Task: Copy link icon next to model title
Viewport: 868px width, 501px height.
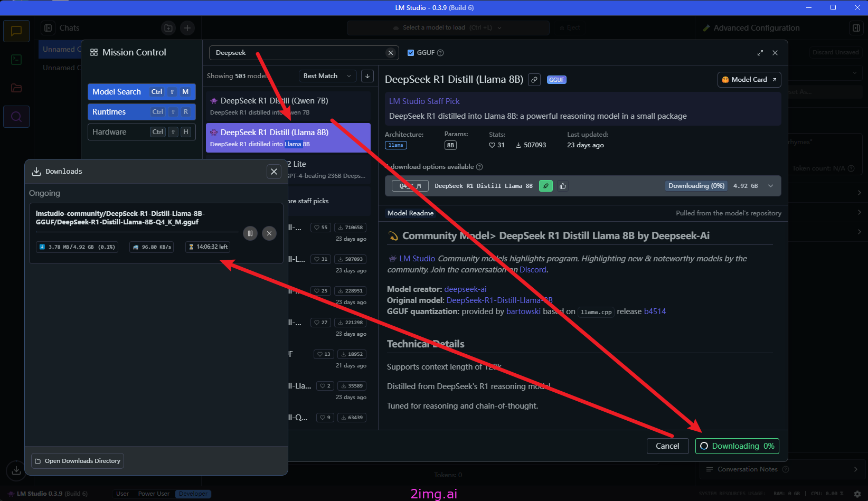Action: pyautogui.click(x=534, y=80)
